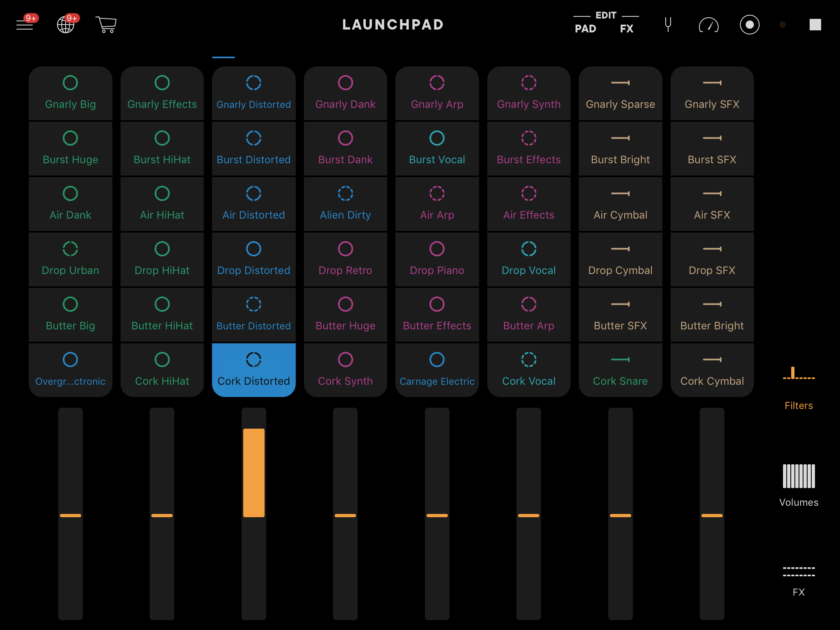Show the Volumes panel
The image size is (840, 630).
pos(798,485)
